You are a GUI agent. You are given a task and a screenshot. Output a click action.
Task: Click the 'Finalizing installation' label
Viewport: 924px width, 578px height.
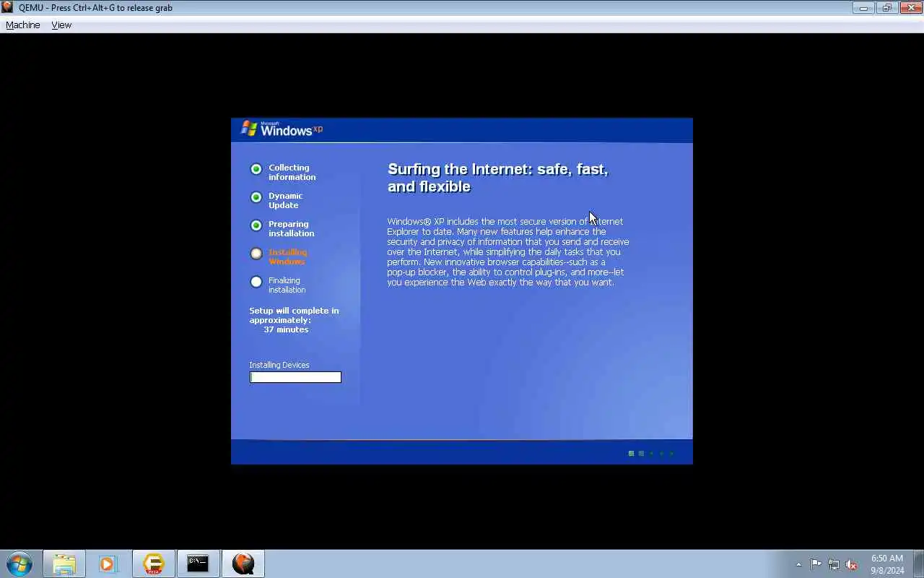pyautogui.click(x=287, y=285)
